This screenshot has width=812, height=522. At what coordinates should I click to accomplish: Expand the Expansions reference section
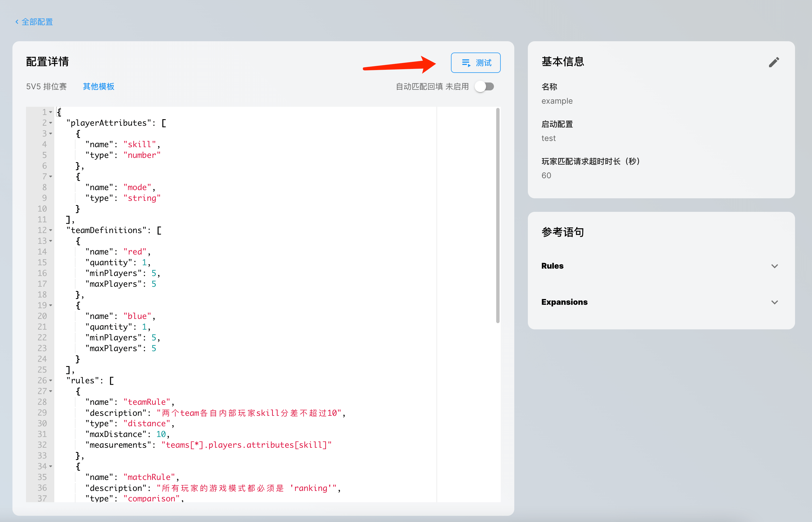[774, 302]
